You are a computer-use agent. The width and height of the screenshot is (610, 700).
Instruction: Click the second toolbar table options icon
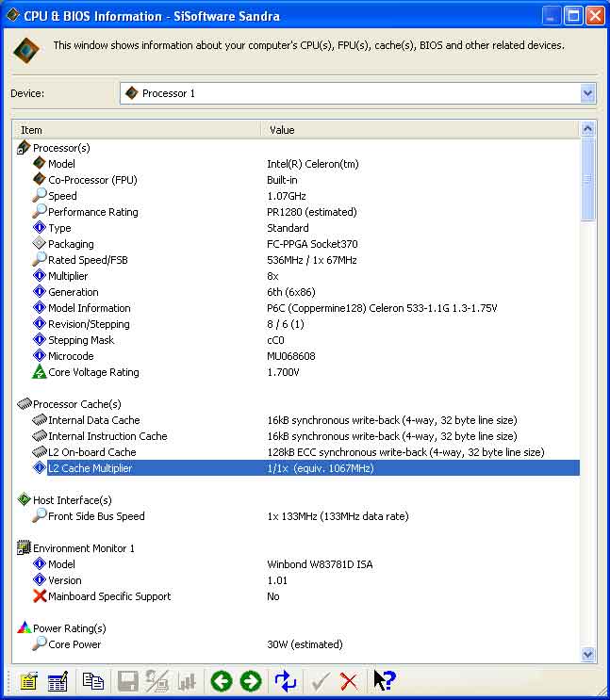[58, 680]
